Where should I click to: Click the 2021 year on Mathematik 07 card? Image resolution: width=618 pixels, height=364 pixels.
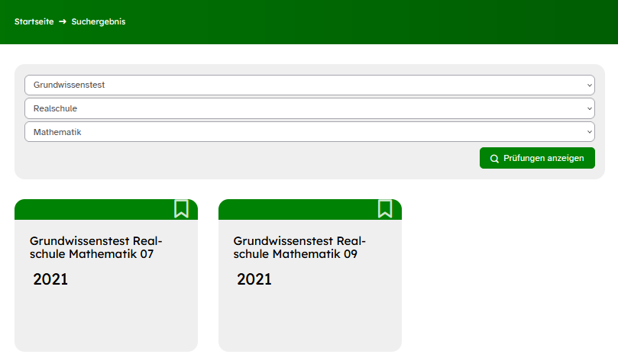(x=50, y=279)
